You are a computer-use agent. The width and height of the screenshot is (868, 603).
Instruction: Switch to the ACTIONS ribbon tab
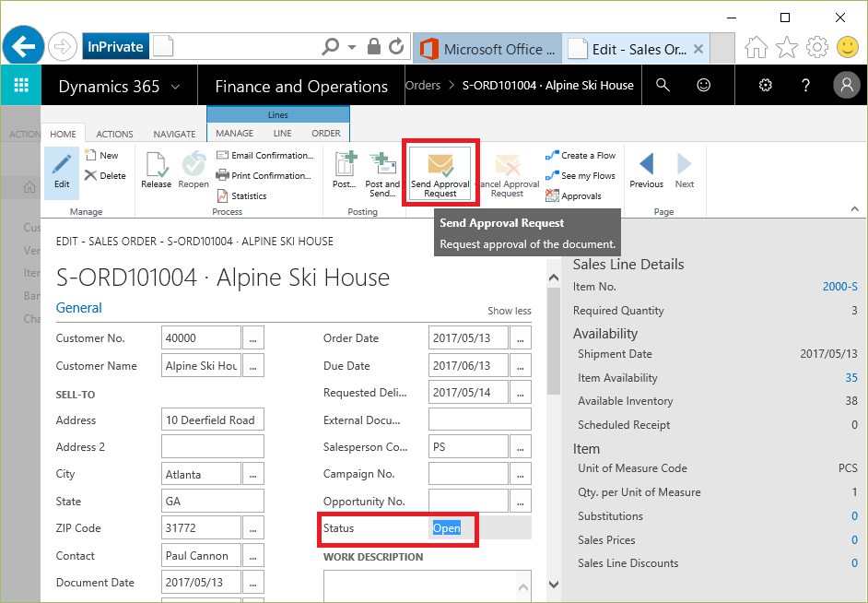point(114,134)
